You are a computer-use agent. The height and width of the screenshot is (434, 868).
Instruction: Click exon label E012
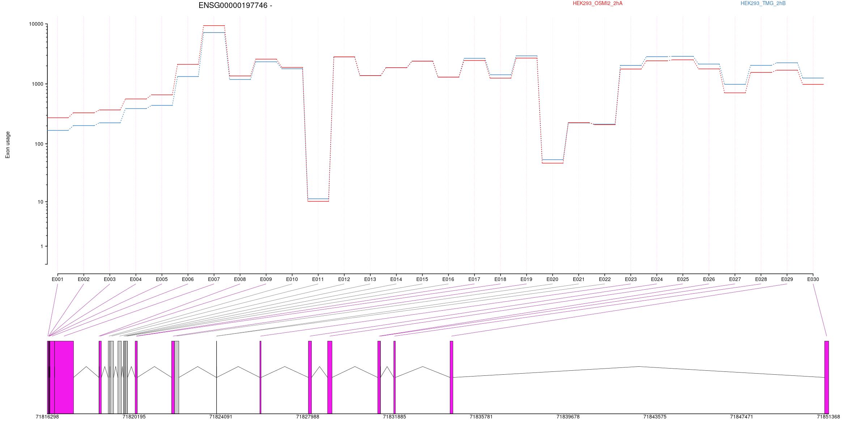pyautogui.click(x=344, y=279)
